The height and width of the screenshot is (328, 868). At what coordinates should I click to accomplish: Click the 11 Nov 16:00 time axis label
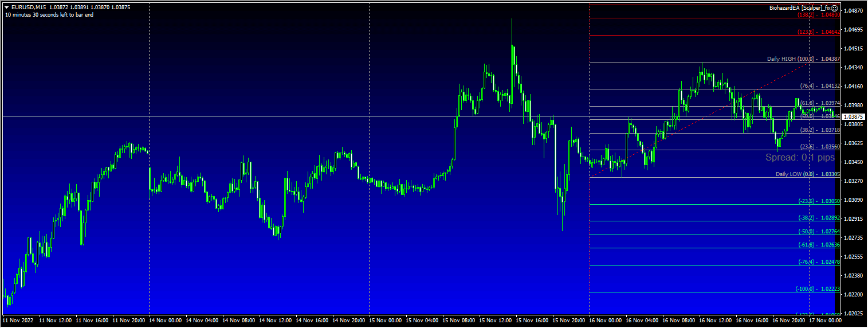[x=93, y=321]
